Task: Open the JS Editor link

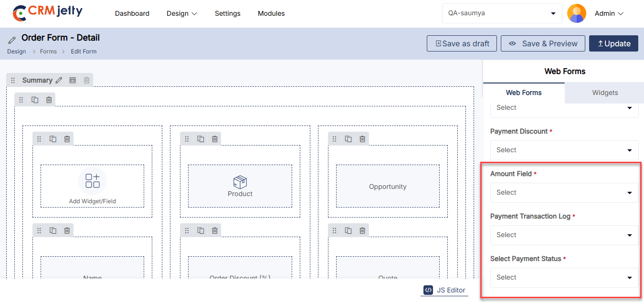Action: (444, 290)
